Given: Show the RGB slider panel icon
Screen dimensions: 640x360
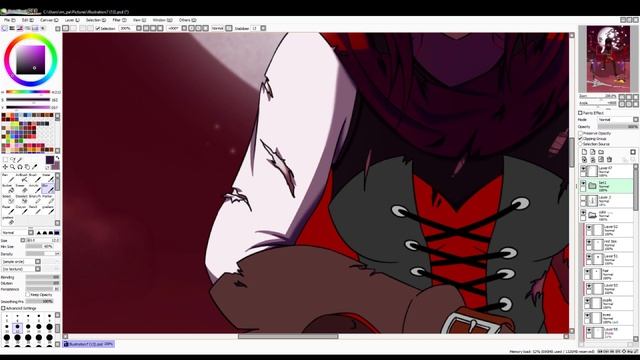Looking at the screenshot, I should [12, 28].
